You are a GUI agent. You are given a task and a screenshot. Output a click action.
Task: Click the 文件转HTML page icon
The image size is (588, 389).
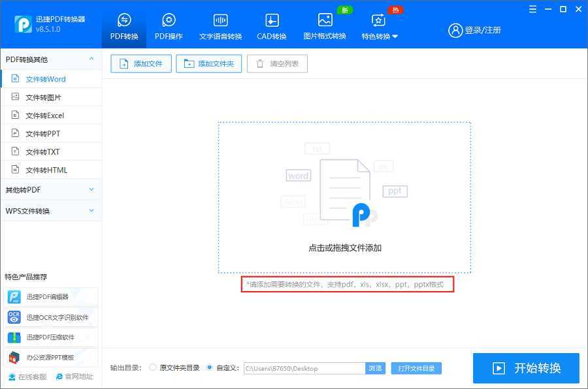click(x=16, y=170)
